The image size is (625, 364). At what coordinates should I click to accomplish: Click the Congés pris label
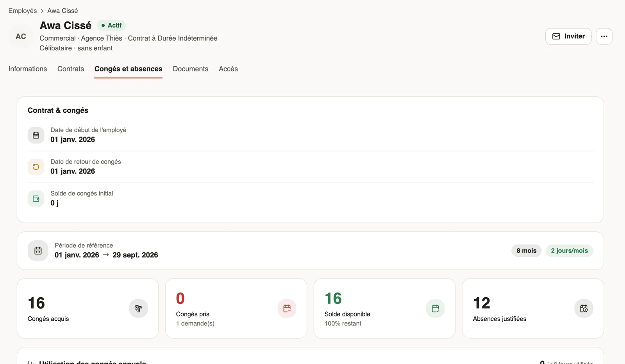click(x=193, y=314)
